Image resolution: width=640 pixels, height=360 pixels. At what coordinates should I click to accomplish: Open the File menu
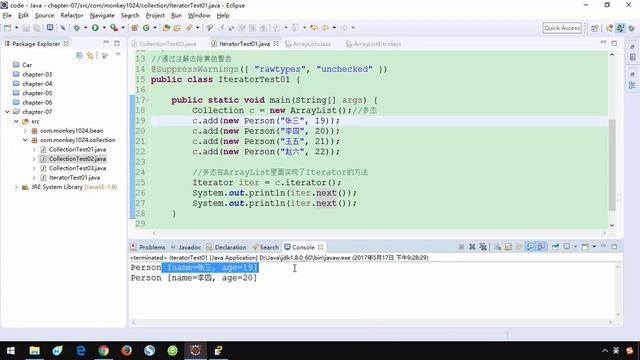[7, 15]
